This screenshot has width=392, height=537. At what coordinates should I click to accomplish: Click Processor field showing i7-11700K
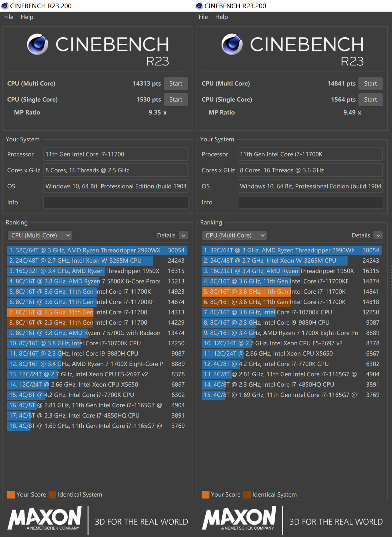click(x=311, y=154)
